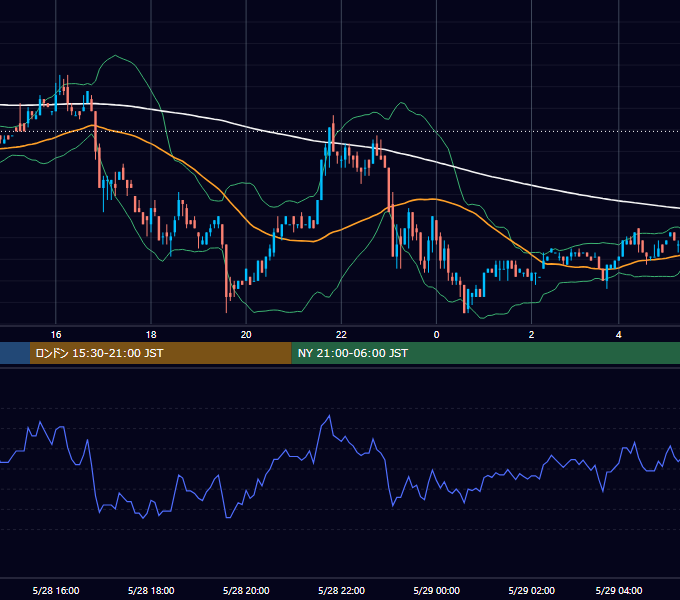
Task: Click the ロンドン 15:30-21:00 JST session bar
Action: pyautogui.click(x=160, y=353)
